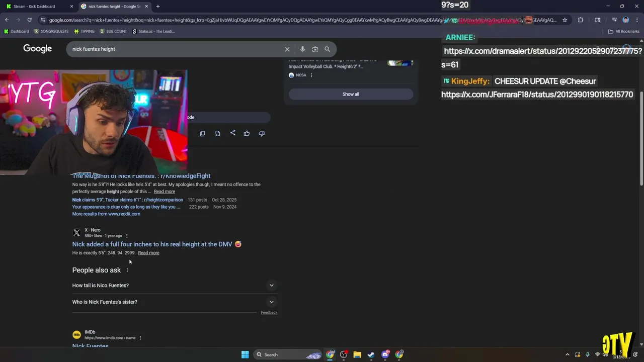This screenshot has height=362, width=644.
Task: Search by image with Google Lens icon
Action: [x=315, y=49]
